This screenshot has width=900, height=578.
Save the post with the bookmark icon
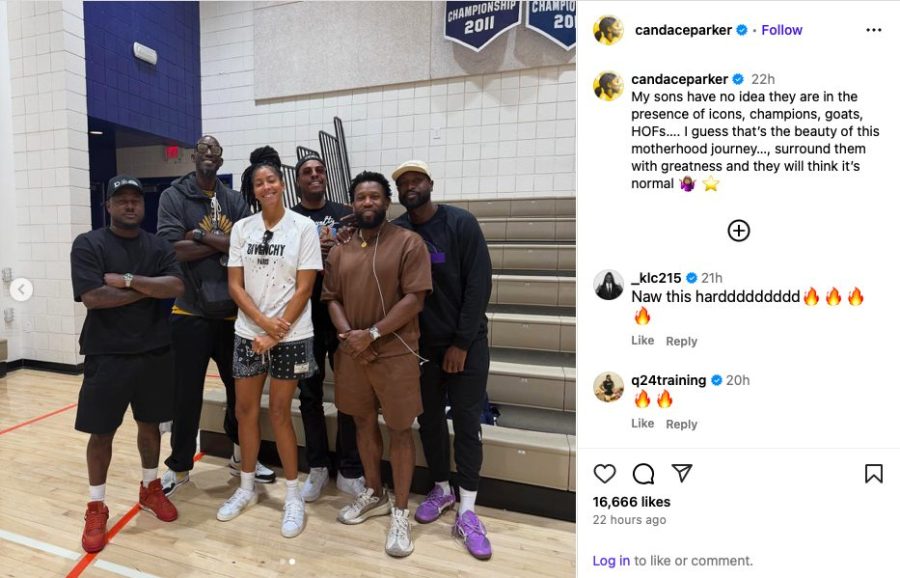click(x=874, y=474)
